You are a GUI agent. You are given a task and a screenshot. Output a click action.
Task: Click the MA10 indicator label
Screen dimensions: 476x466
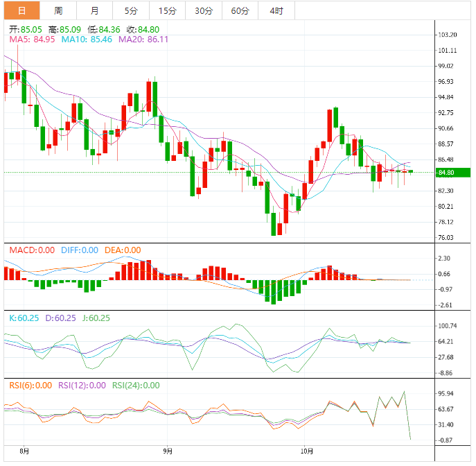pos(87,40)
